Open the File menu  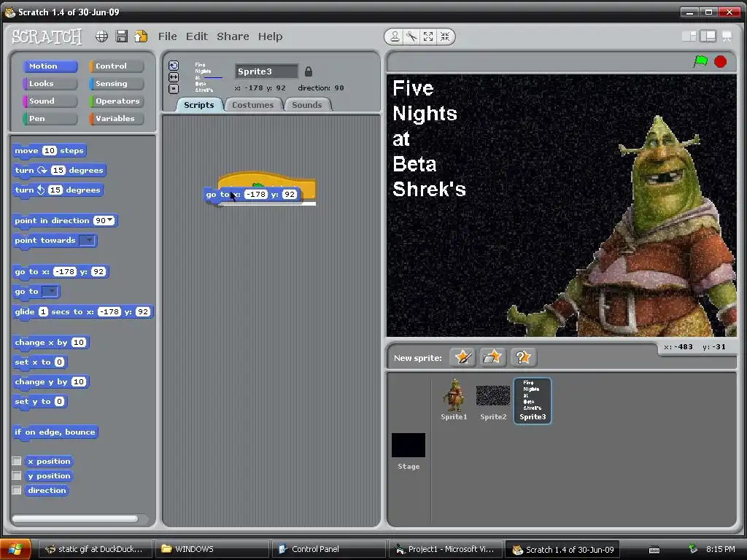(168, 36)
